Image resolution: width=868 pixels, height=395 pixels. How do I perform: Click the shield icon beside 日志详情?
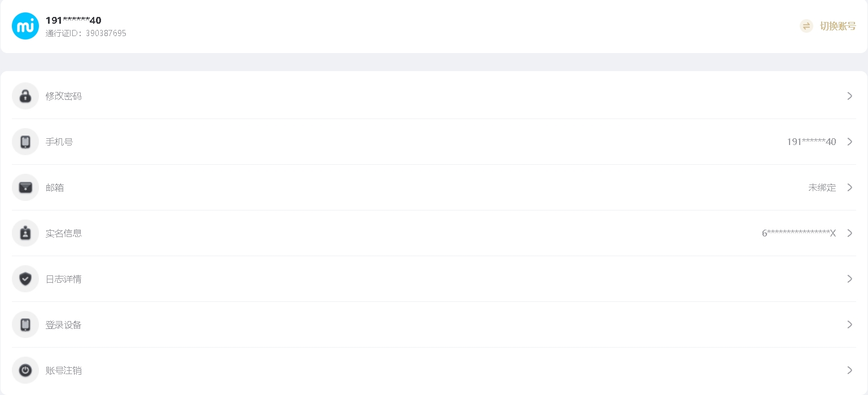coord(25,279)
